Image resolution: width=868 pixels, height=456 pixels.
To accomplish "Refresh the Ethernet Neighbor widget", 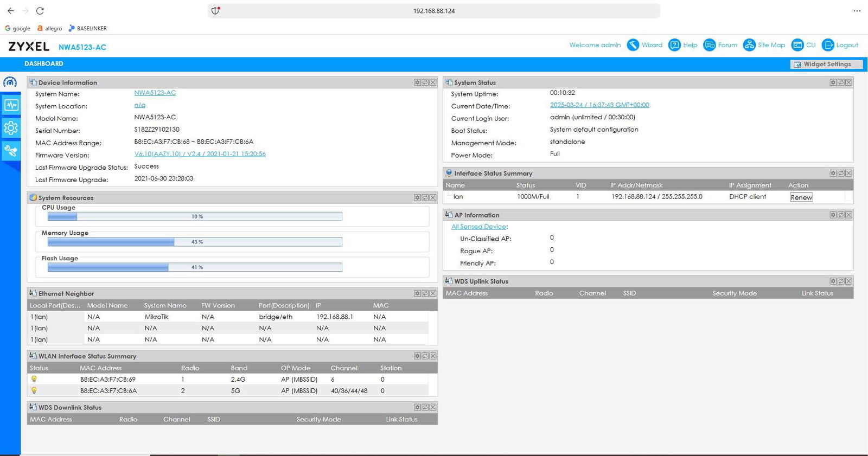I will [425, 293].
